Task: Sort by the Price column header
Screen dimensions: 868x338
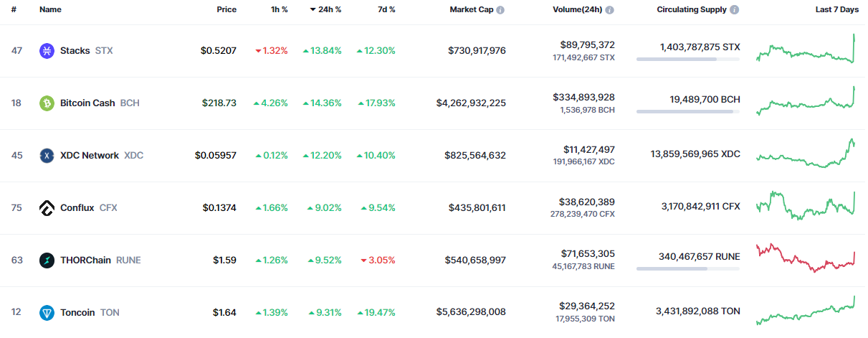Action: [x=226, y=10]
